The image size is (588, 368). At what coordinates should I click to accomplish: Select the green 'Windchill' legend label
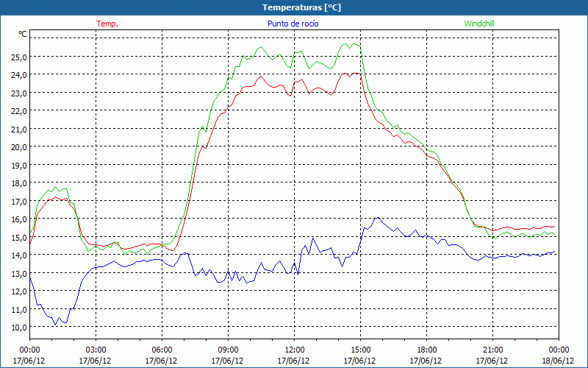coord(479,24)
